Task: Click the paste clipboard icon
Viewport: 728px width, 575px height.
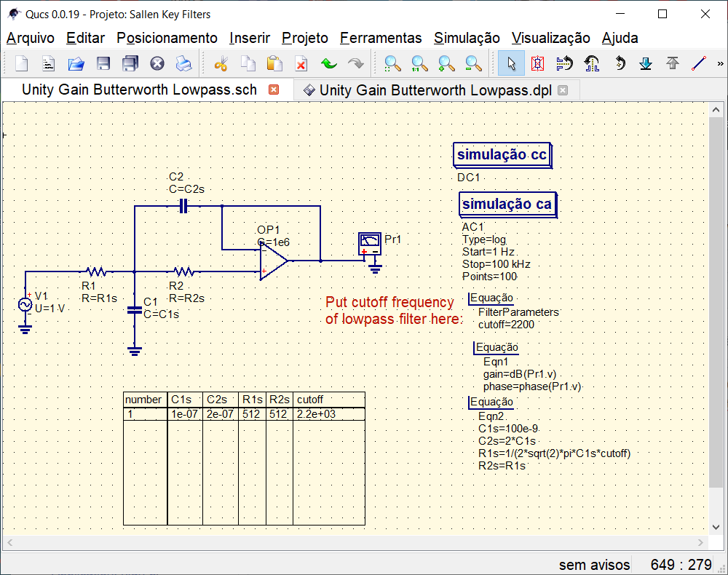Action: (273, 63)
